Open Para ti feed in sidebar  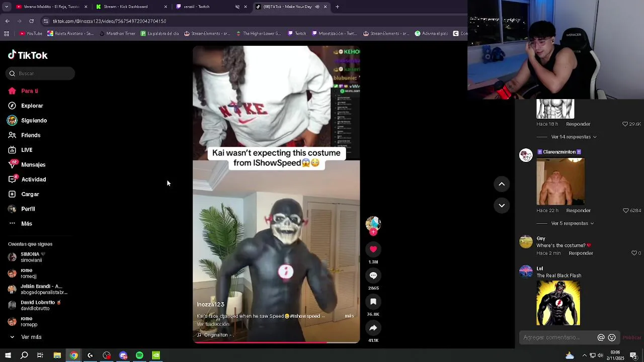23,91
